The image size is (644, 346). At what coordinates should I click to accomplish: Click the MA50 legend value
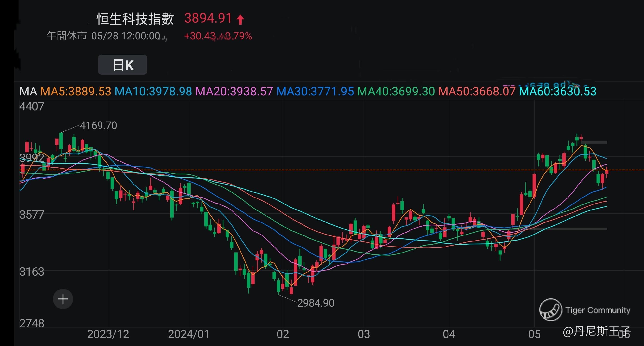477,92
